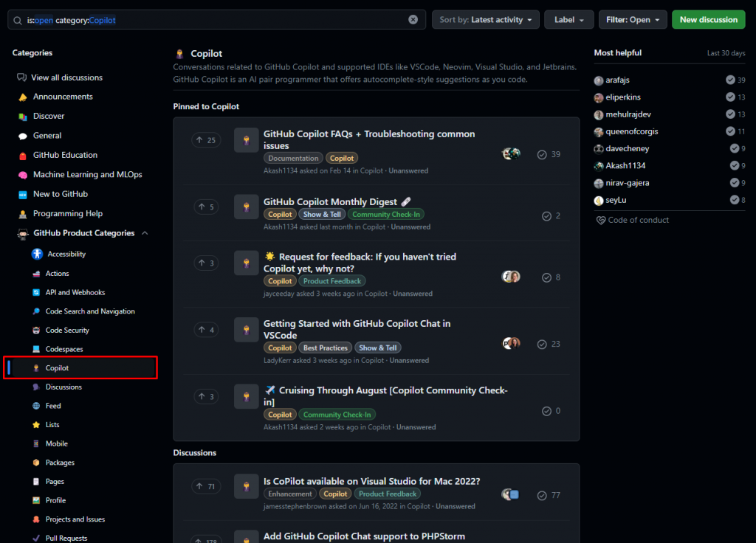Click the Enhancement label
This screenshot has width=756, height=543.
(x=289, y=494)
